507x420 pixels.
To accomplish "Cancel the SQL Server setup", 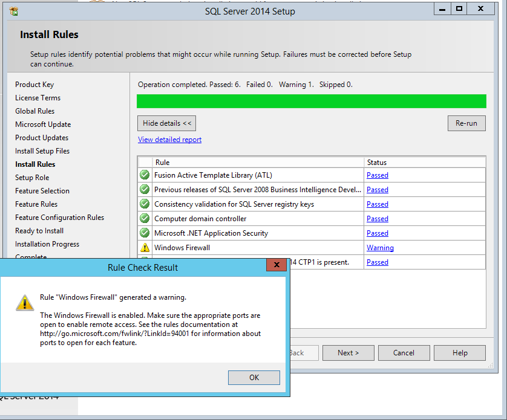I will click(404, 353).
